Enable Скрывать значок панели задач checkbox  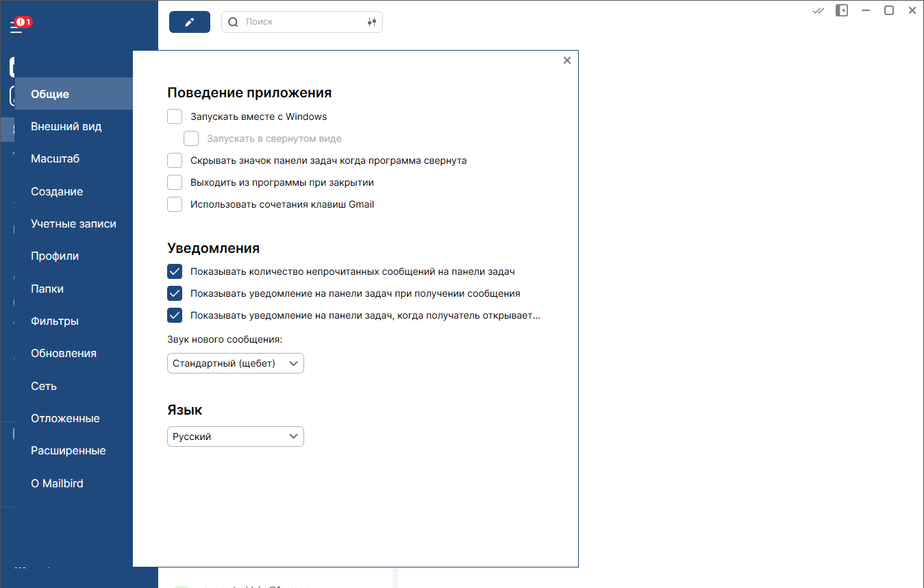point(175,160)
